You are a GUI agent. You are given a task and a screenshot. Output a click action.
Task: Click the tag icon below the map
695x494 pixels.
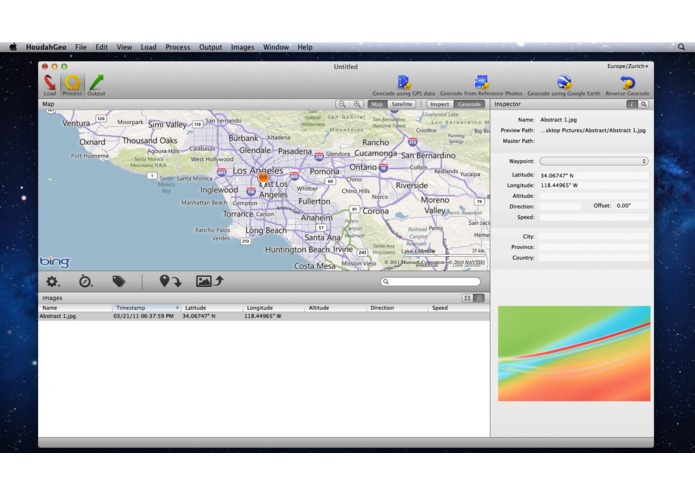click(119, 281)
